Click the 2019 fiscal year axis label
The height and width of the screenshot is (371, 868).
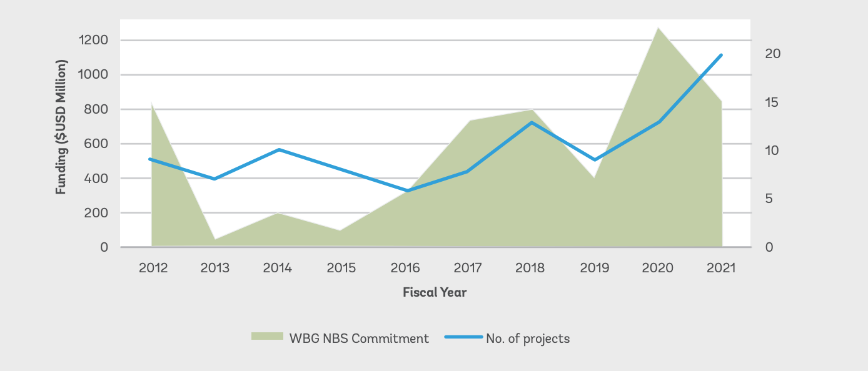click(594, 268)
